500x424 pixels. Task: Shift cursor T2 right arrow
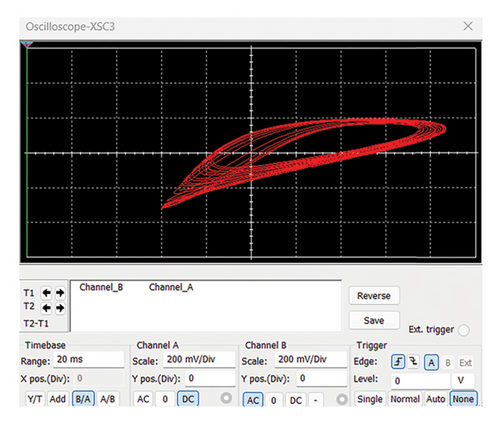(60, 308)
